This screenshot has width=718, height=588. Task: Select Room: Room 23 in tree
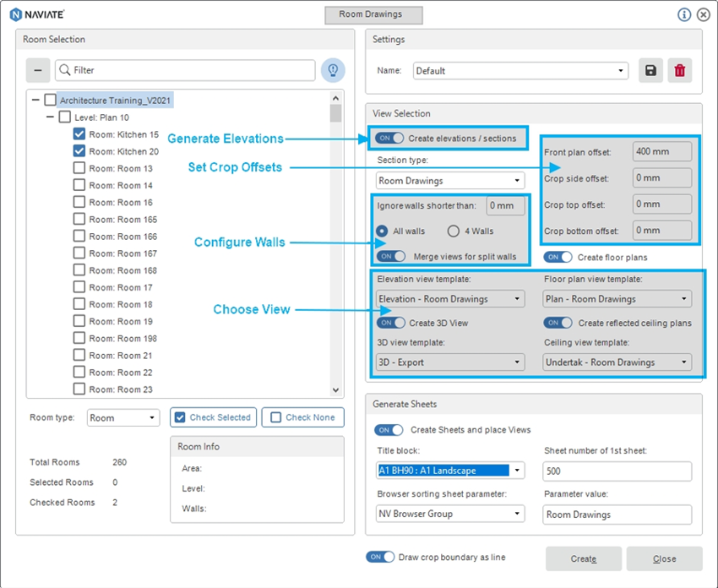121,389
